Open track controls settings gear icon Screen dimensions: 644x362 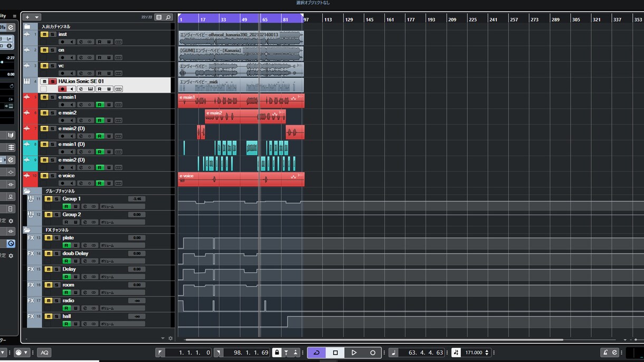(171, 338)
